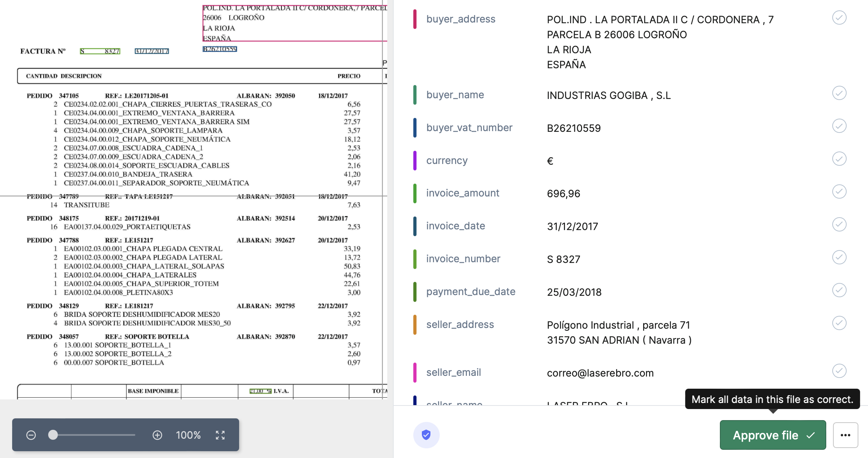Confirm the invoice_date checkmark
The width and height of the screenshot is (868, 458).
(x=839, y=225)
